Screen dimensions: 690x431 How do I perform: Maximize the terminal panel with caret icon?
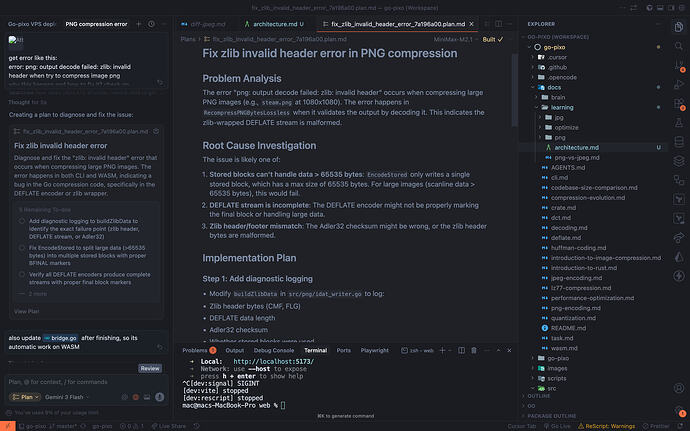pos(498,350)
